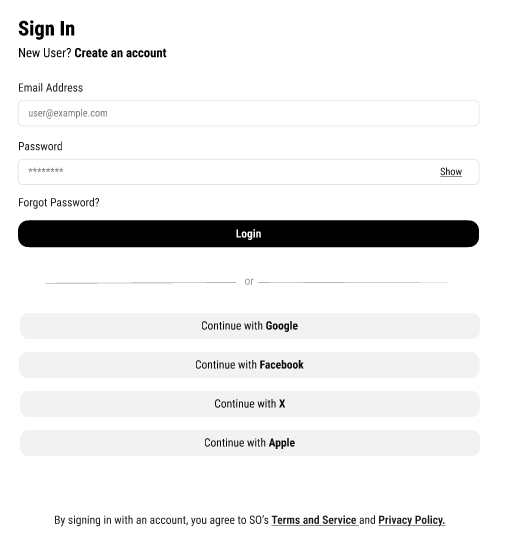
Task: Click the user@example.com placeholder text
Action: (x=68, y=113)
